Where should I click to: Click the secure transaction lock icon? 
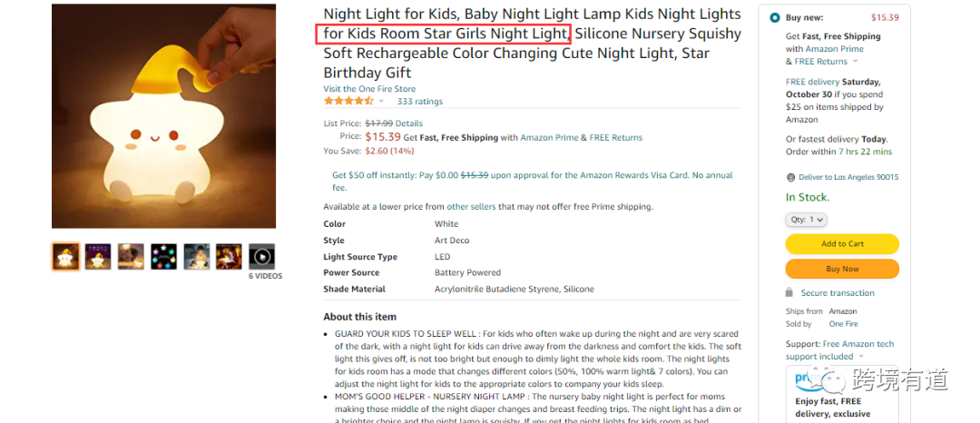pyautogui.click(x=790, y=293)
